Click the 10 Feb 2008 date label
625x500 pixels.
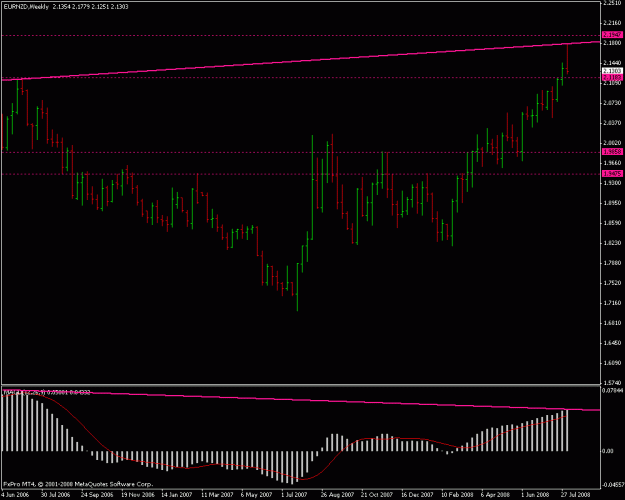(457, 495)
